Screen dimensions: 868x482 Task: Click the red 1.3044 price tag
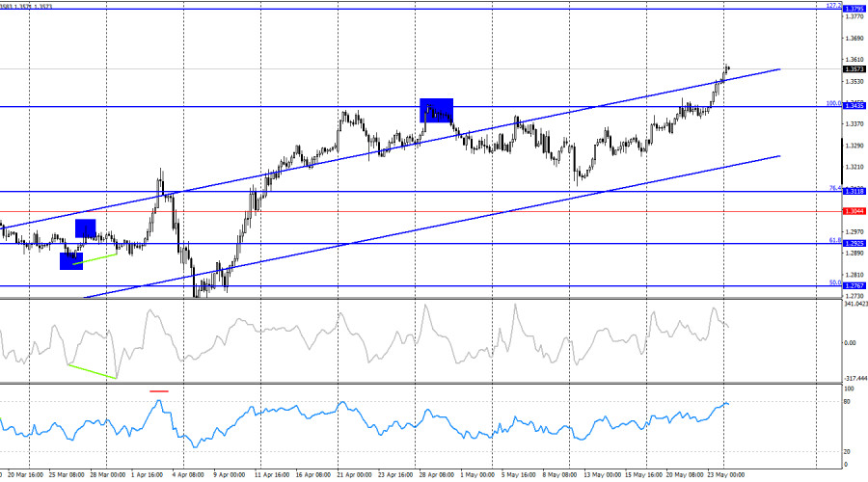854,211
